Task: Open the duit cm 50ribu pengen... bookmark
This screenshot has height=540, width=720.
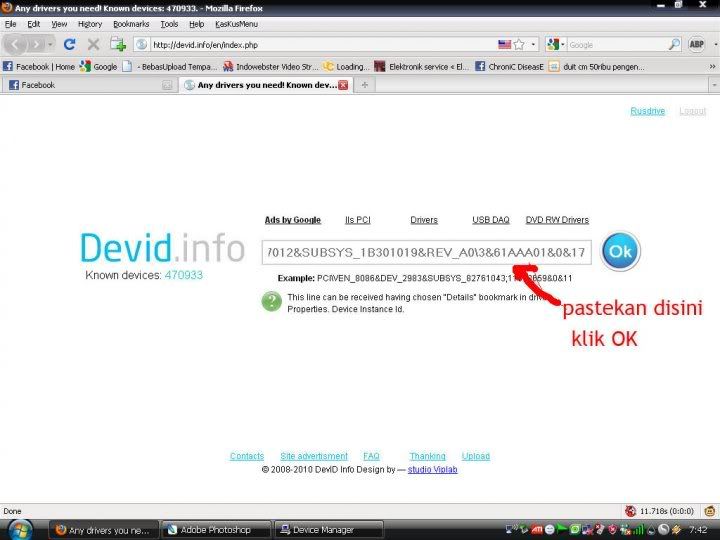Action: coord(596,67)
